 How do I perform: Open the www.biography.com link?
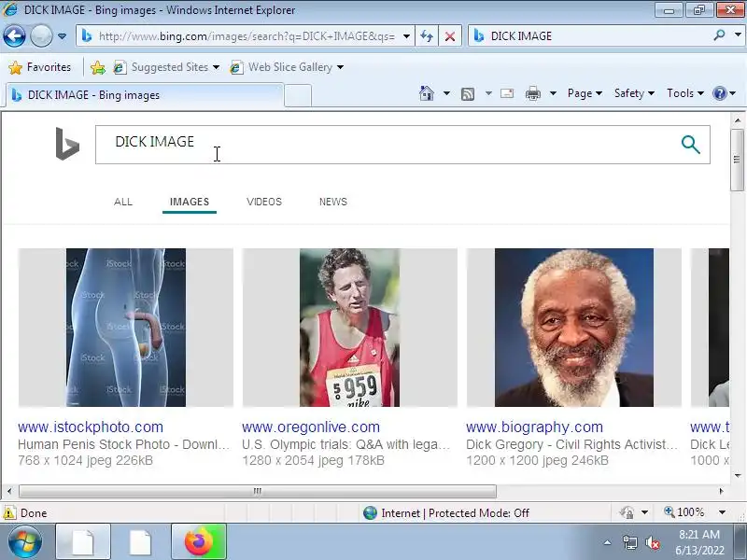(x=534, y=427)
